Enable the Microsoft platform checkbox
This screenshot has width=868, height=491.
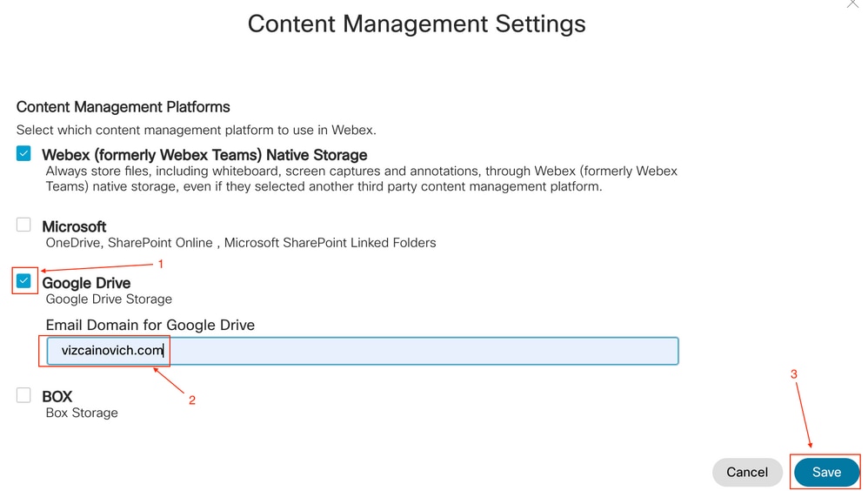[23, 225]
